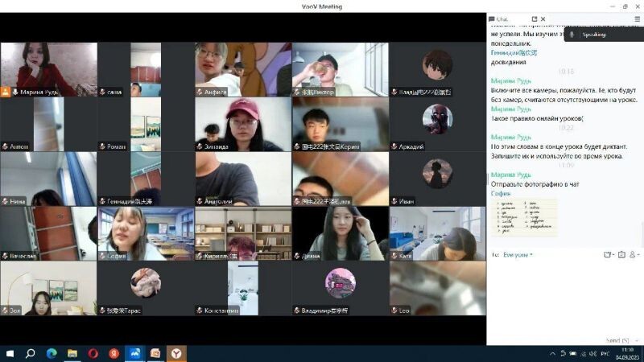Image resolution: width=644 pixels, height=362 pixels.
Task: Click the screenshot icon in chat toolbar
Action: click(621, 254)
